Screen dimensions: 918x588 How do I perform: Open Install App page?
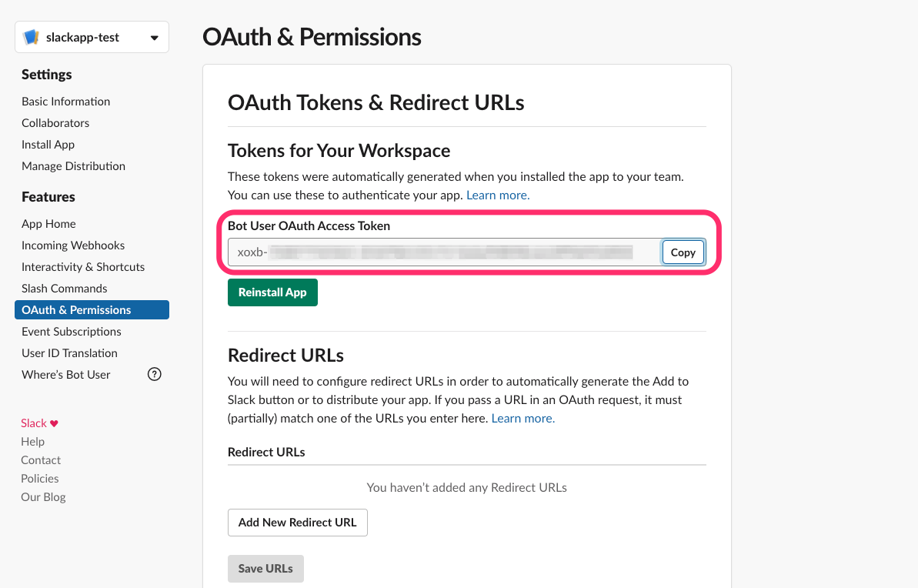[x=48, y=145]
